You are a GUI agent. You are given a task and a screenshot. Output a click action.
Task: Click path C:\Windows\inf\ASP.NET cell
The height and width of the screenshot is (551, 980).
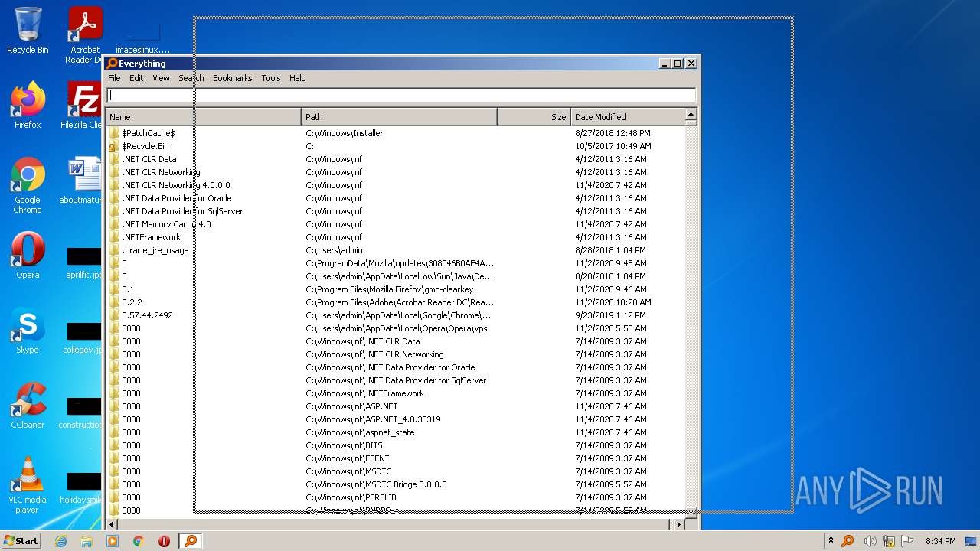[351, 406]
